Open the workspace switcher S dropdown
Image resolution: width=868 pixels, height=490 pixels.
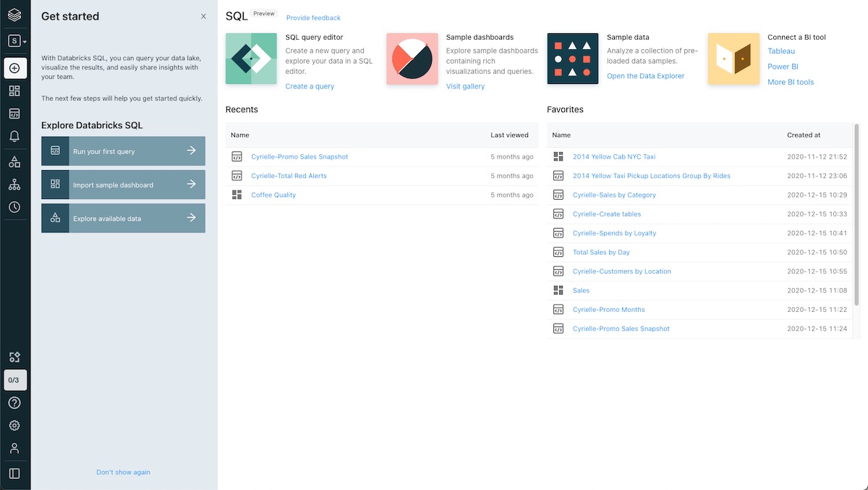tap(17, 41)
